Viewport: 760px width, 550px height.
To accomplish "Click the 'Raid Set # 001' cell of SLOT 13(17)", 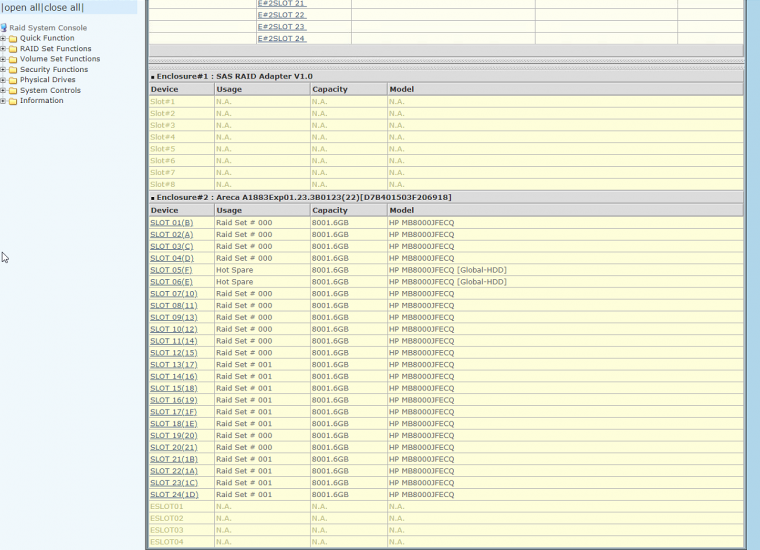I will [262, 364].
